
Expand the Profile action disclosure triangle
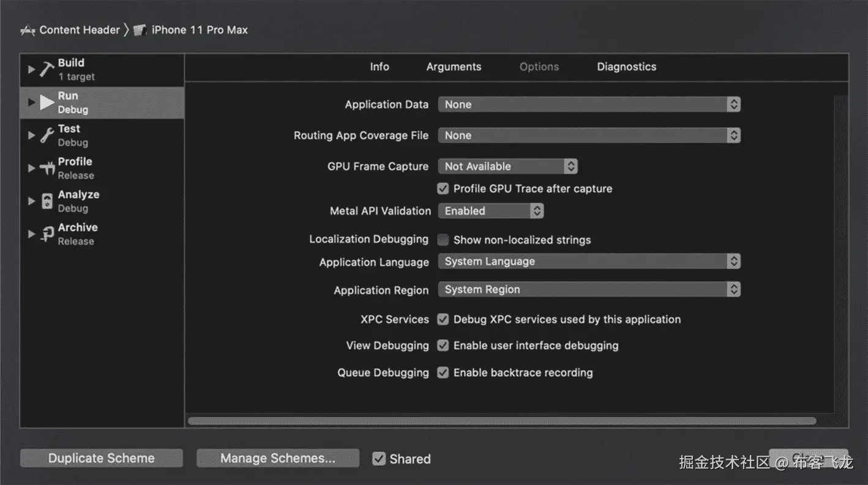coord(31,168)
